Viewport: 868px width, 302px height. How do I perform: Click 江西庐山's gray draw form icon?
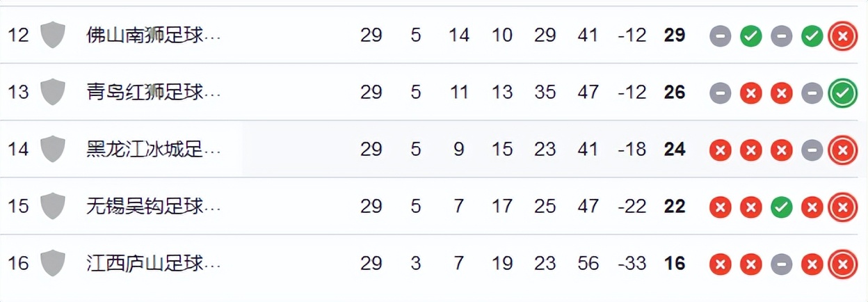[782, 264]
